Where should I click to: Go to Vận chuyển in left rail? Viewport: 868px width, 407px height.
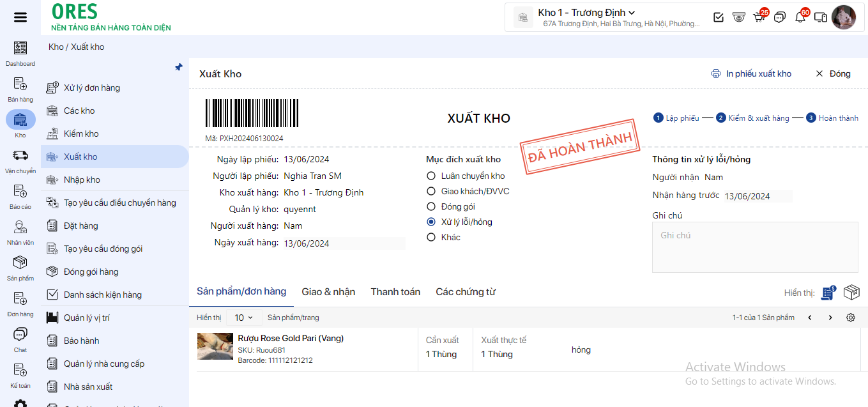[20, 161]
